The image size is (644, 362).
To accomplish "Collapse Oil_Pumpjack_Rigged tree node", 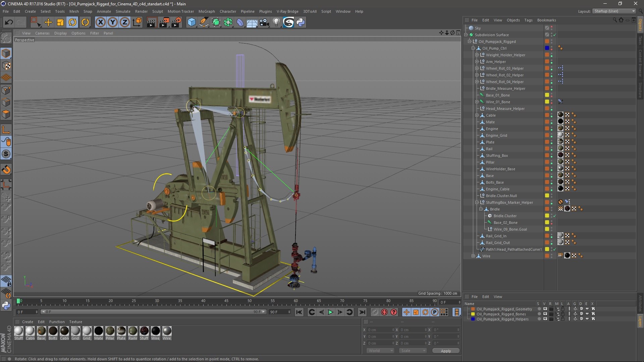I will point(470,42).
